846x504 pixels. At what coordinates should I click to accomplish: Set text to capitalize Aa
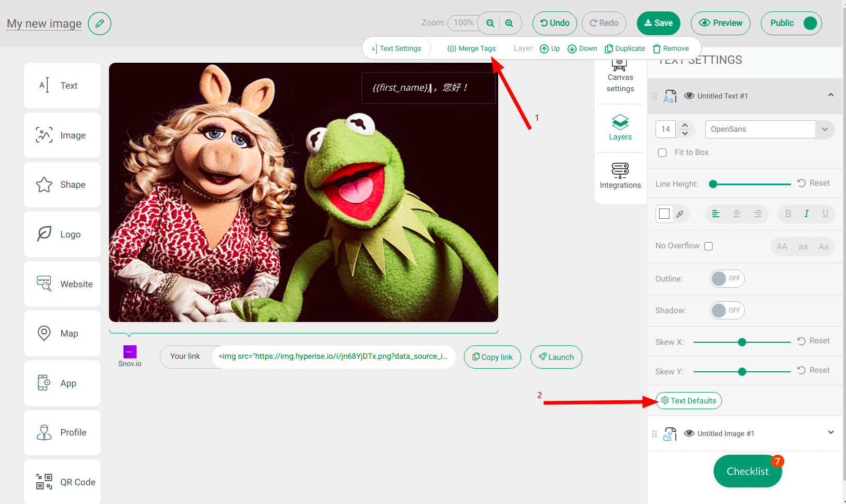click(824, 247)
